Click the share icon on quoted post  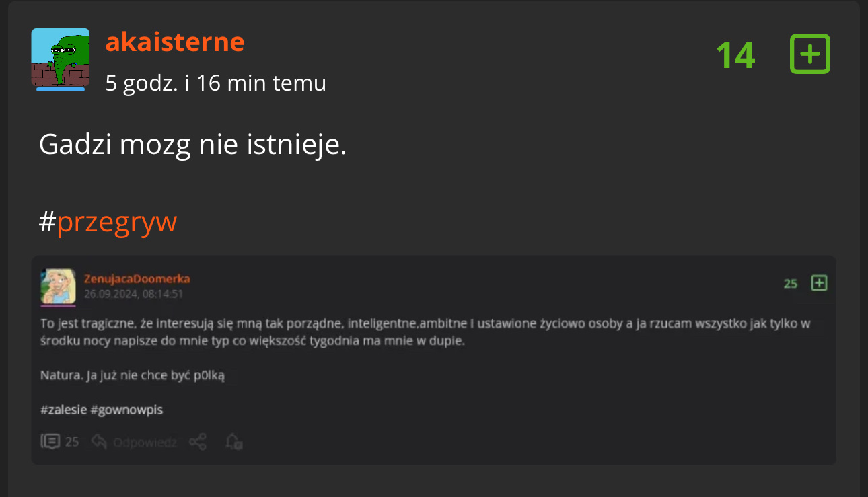tap(198, 442)
